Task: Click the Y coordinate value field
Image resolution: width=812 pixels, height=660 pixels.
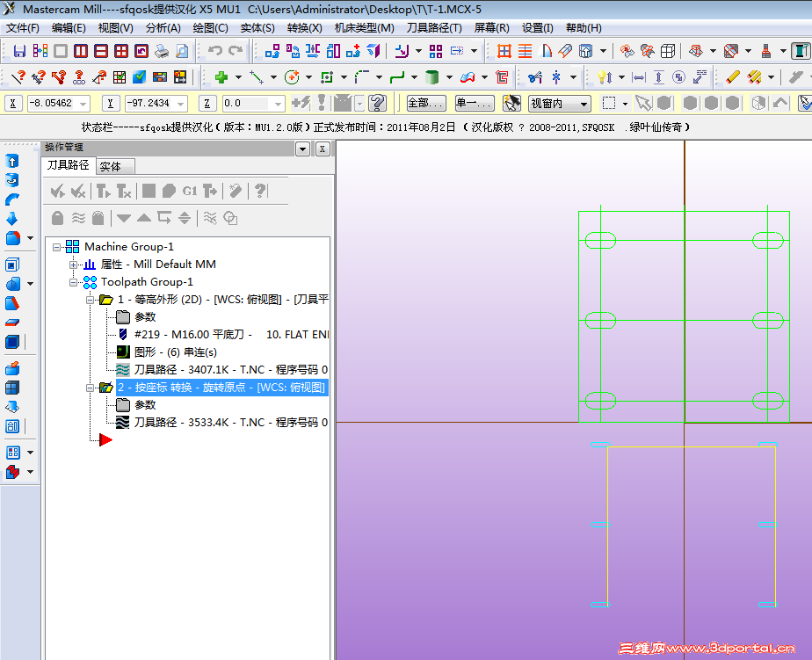Action: 149,104
